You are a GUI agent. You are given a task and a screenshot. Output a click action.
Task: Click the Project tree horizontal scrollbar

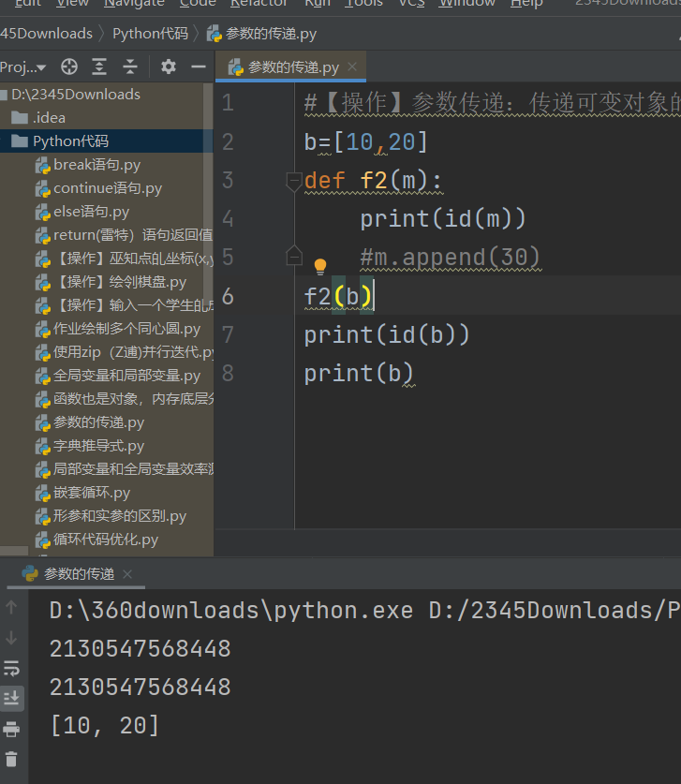pyautogui.click(x=14, y=552)
